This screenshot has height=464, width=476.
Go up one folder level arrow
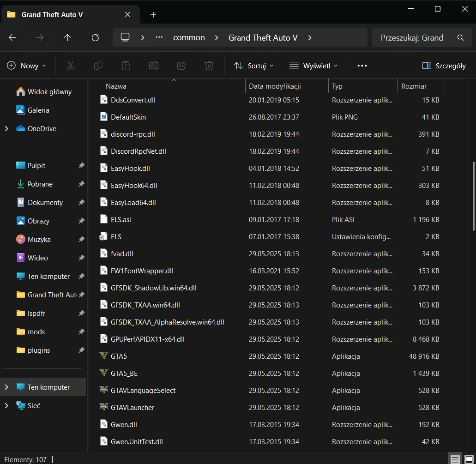[x=67, y=38]
